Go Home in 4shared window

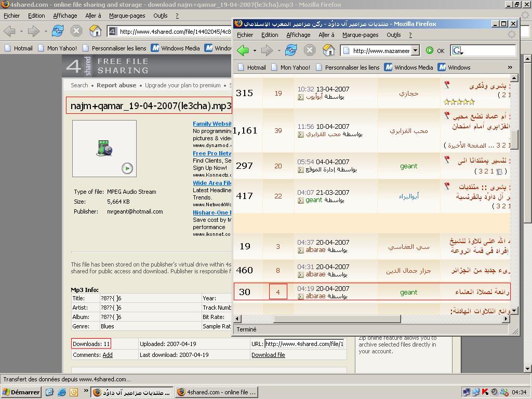coord(96,31)
